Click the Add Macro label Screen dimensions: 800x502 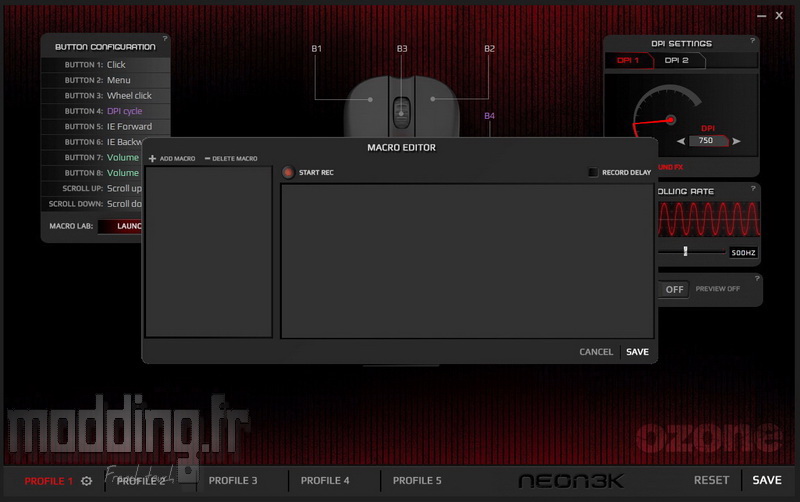pos(177,159)
